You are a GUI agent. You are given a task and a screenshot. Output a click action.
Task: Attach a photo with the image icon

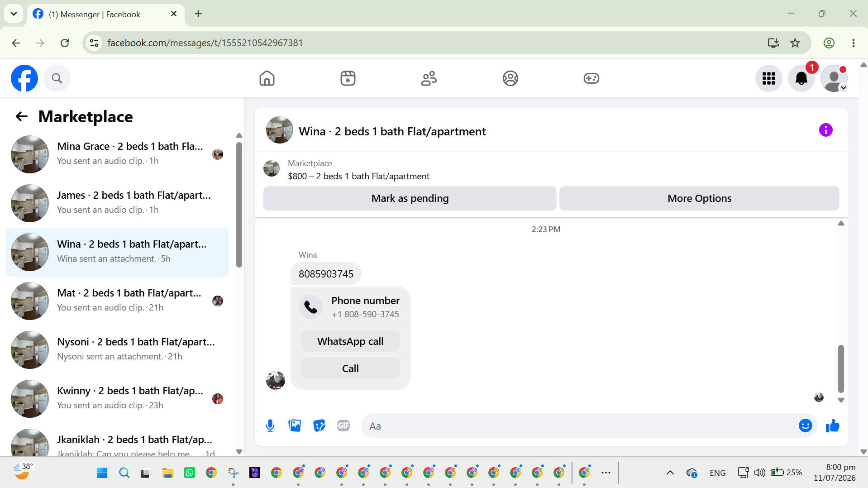[295, 426]
